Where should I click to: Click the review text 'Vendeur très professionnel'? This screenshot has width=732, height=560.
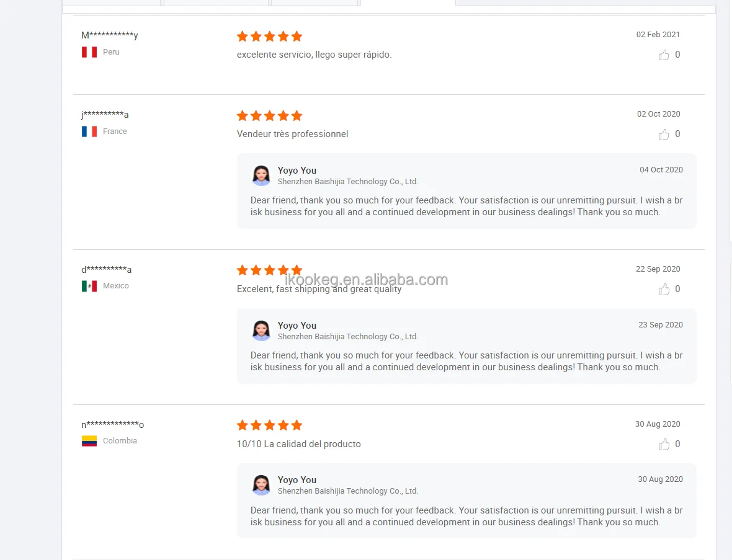(x=292, y=134)
